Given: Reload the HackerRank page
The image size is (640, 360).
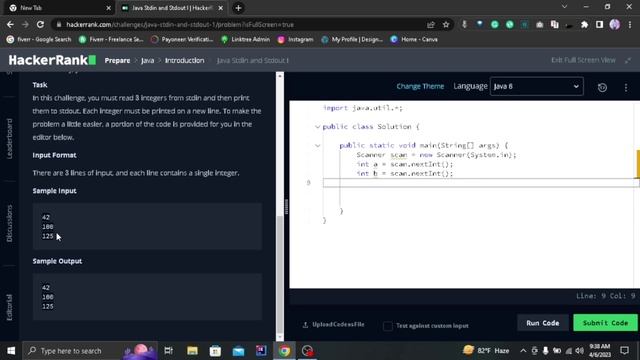Looking at the screenshot, I should pos(40,24).
